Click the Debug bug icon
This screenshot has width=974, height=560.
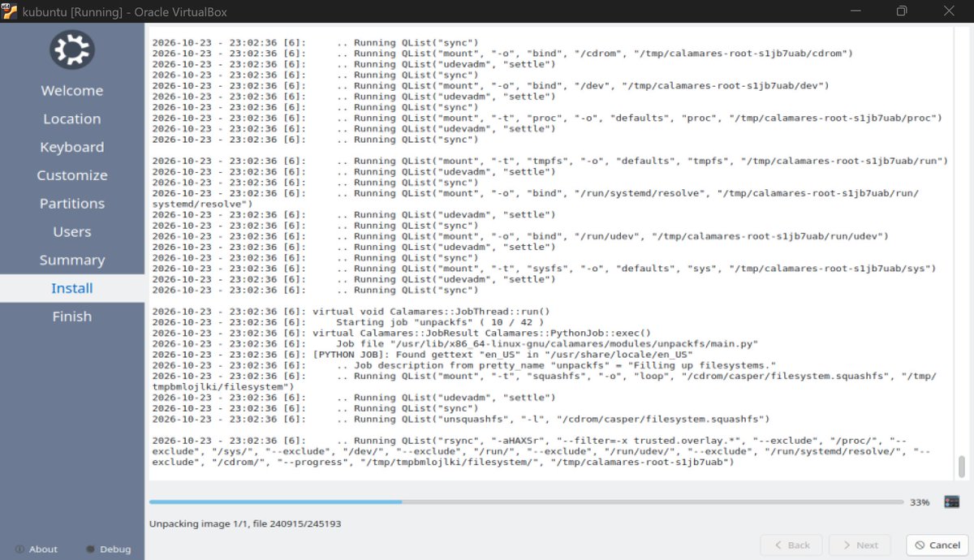tap(90, 549)
